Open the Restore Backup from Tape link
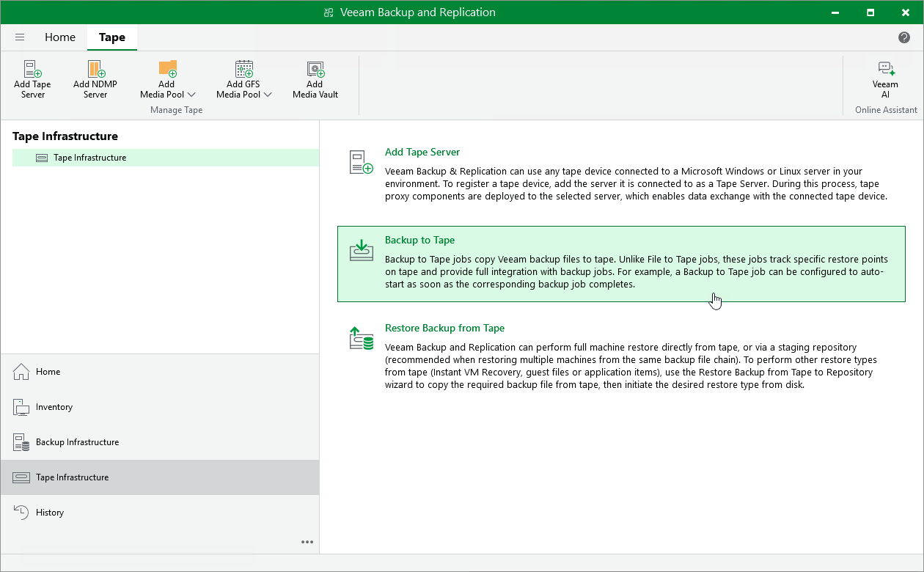The height and width of the screenshot is (572, 924). pyautogui.click(x=444, y=329)
